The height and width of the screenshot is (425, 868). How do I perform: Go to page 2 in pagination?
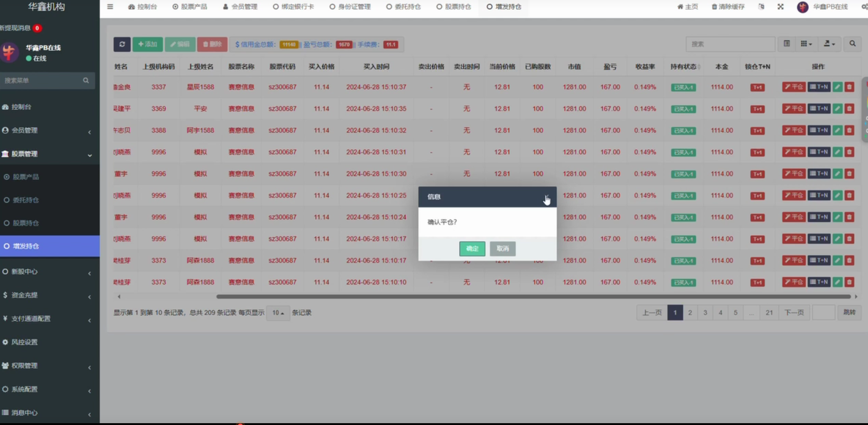coord(690,313)
